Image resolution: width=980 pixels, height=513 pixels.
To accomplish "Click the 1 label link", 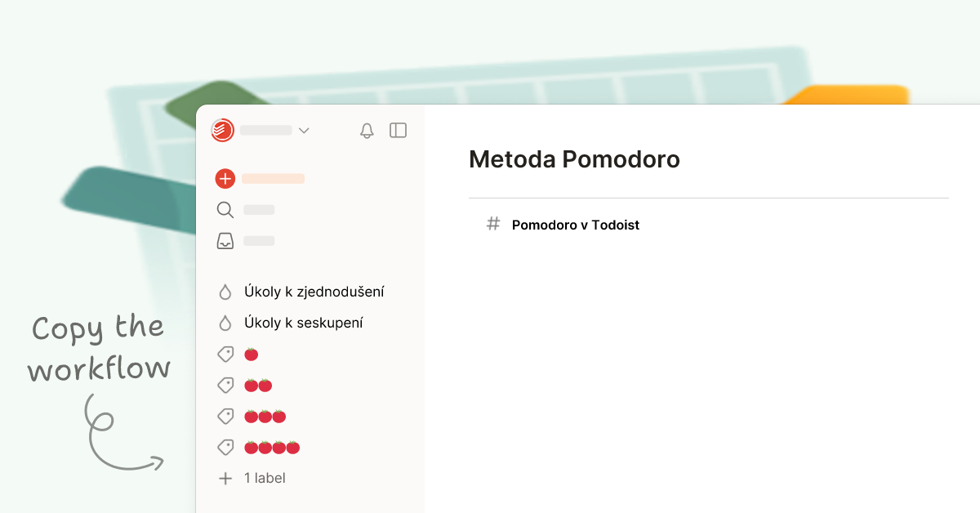I will [x=264, y=478].
